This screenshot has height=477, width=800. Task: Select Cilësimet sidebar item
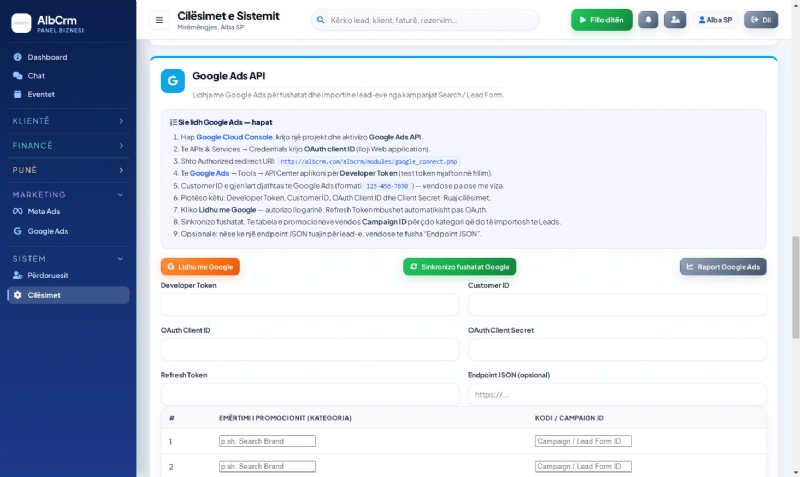[x=68, y=295]
